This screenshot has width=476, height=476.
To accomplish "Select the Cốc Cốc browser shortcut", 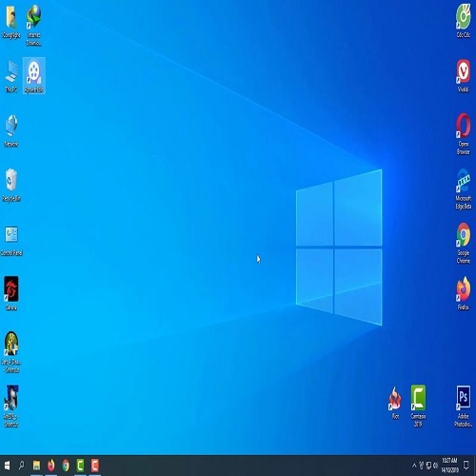I will 464,22.
